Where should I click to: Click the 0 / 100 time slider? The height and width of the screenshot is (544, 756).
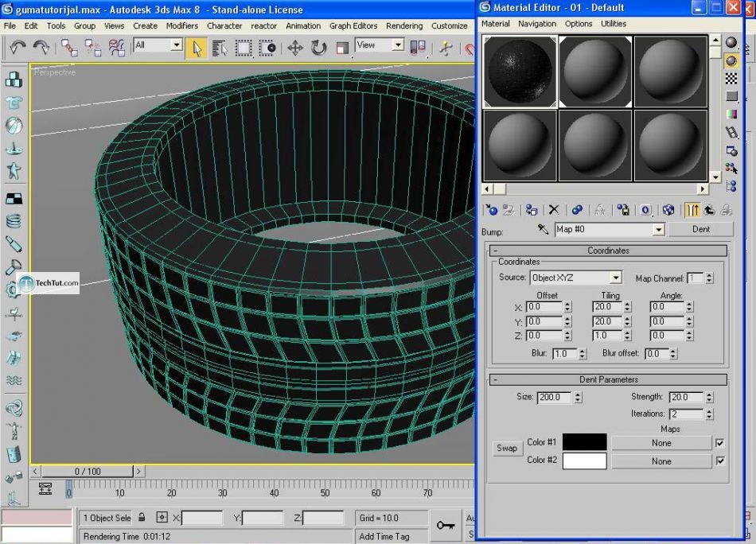[x=88, y=472]
